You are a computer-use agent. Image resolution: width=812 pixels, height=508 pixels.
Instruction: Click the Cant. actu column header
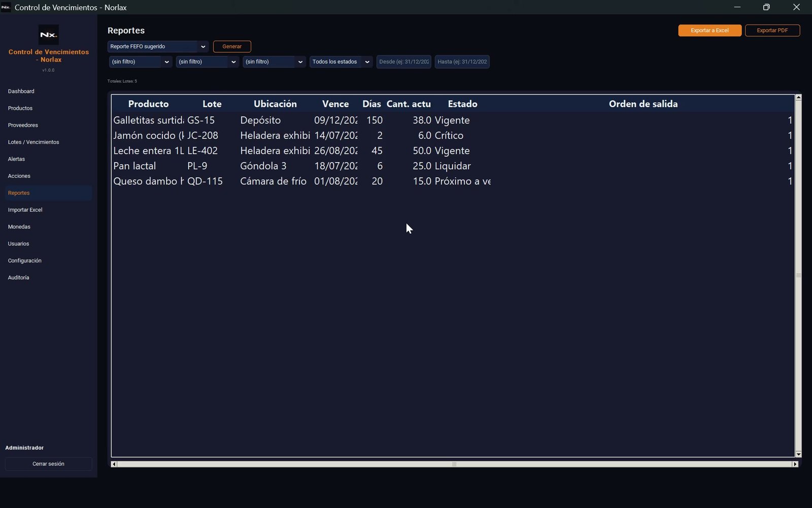click(x=409, y=104)
